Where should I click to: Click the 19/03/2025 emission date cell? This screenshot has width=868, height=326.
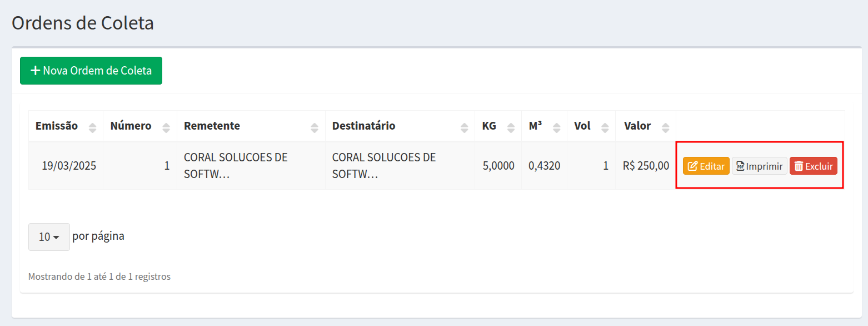[x=69, y=166]
